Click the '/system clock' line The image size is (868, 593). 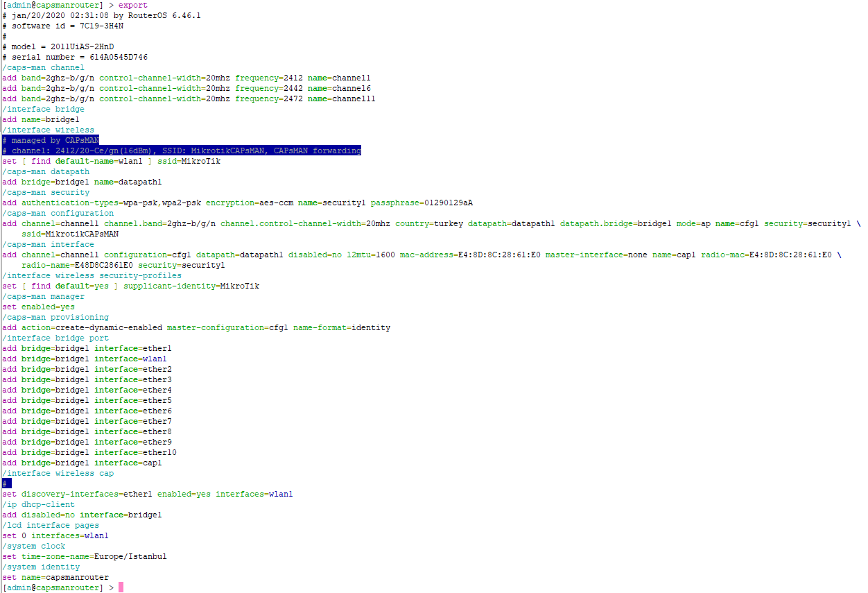click(34, 546)
